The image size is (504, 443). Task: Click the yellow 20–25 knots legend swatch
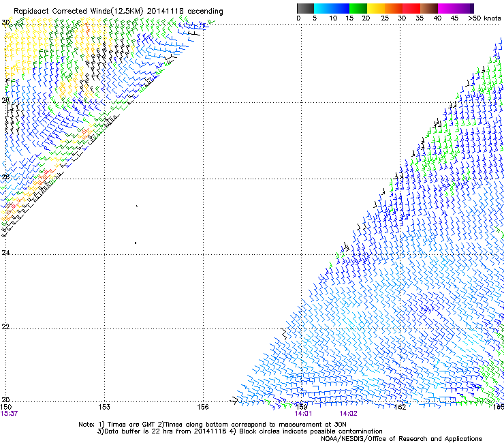(376, 8)
